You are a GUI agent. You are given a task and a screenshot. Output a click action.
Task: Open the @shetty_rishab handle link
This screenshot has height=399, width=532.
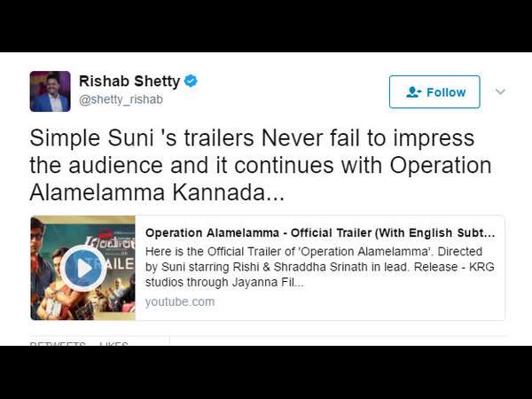point(121,99)
